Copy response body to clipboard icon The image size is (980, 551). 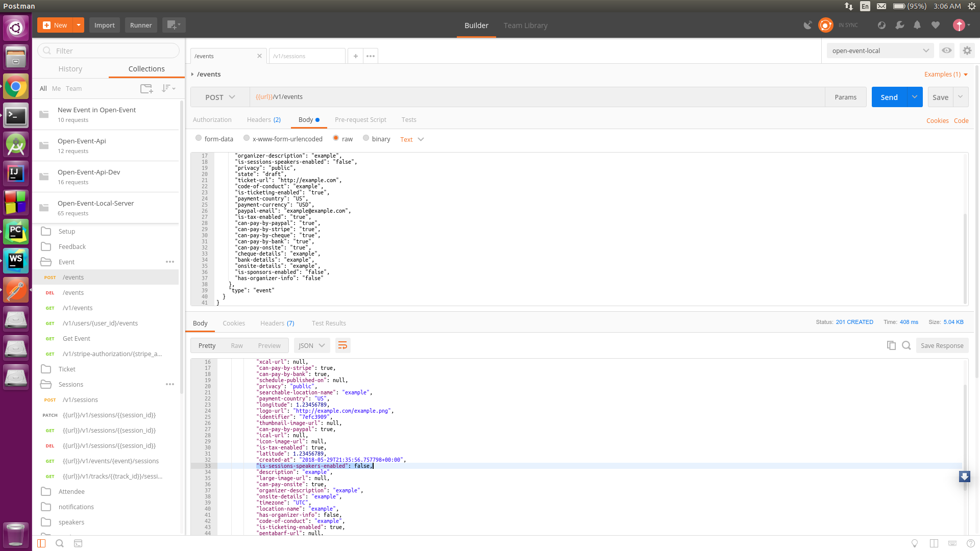pos(891,345)
